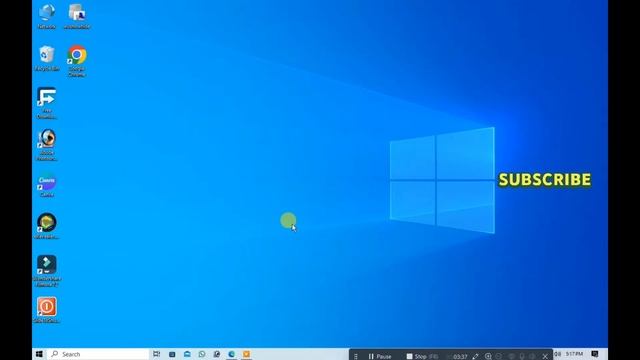Click the taskbar clock showing 5:17 PM
Viewport: 640px width, 360px height.
(574, 354)
